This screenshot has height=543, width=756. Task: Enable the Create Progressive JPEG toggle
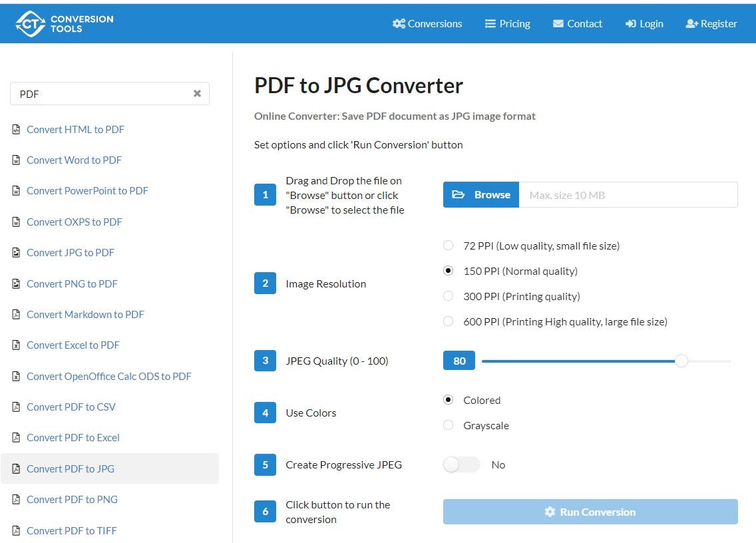click(461, 464)
